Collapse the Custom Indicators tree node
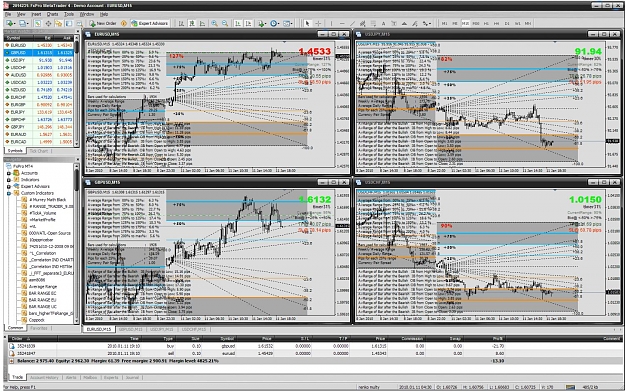 [9, 193]
